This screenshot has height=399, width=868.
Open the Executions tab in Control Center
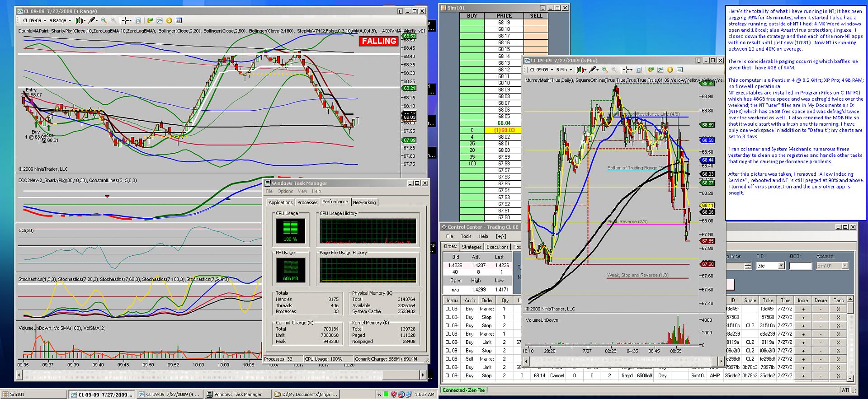[497, 247]
